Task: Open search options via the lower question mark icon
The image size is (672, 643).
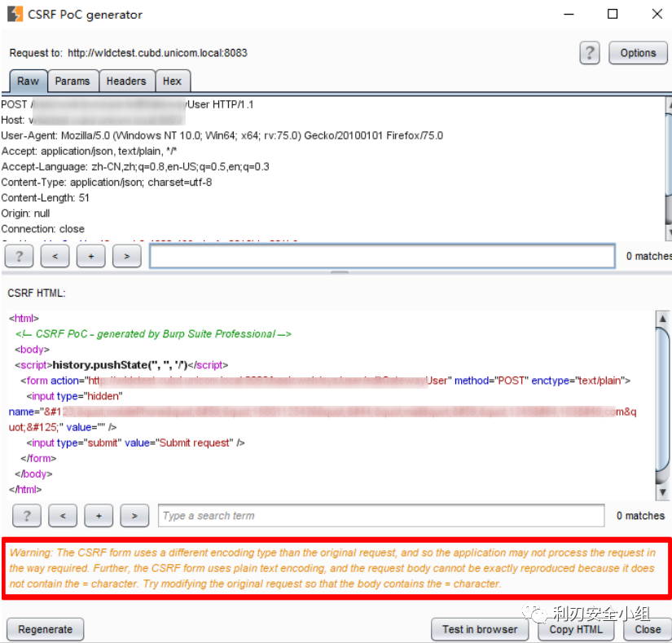Action: pos(27,515)
